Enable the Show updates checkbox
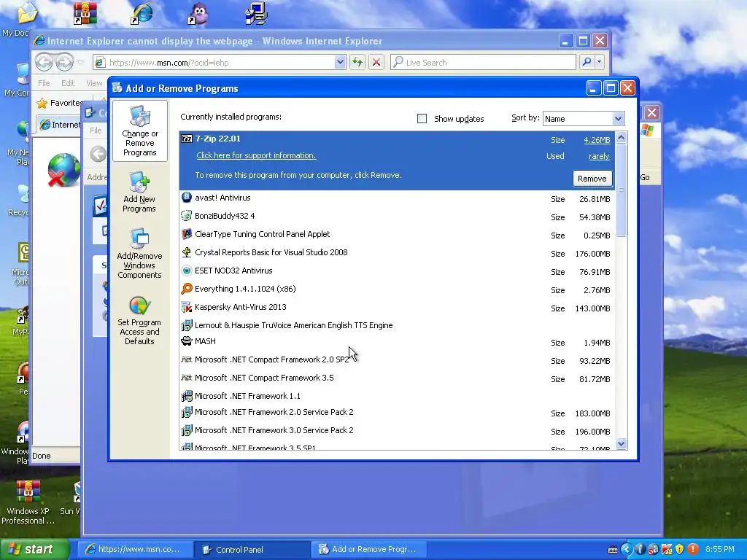This screenshot has height=560, width=747. click(422, 119)
